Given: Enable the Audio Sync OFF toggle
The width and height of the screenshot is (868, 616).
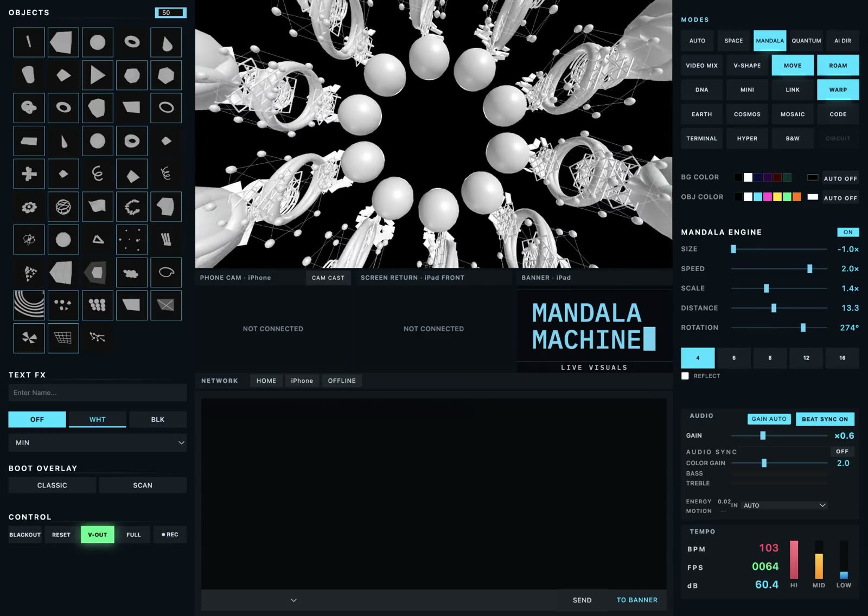Looking at the screenshot, I should tap(842, 451).
